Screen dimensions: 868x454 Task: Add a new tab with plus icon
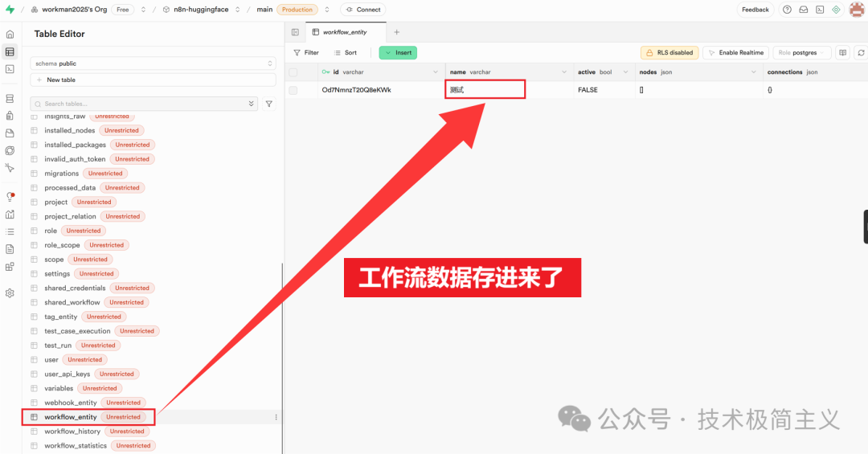coord(396,32)
